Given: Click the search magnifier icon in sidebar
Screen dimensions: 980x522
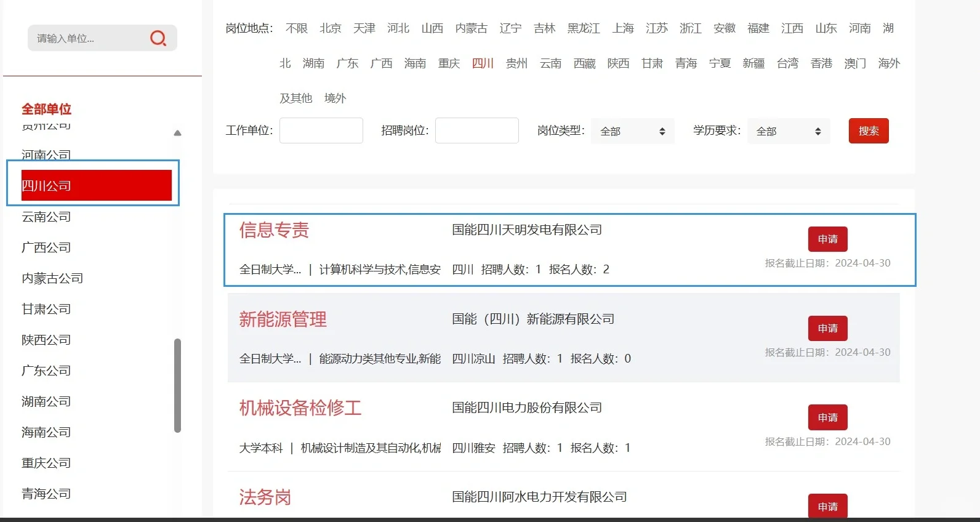Looking at the screenshot, I should [x=158, y=38].
